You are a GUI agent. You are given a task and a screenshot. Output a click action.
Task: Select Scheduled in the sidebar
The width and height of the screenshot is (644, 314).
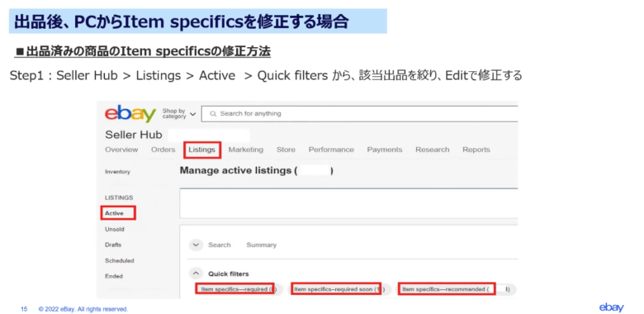point(120,260)
